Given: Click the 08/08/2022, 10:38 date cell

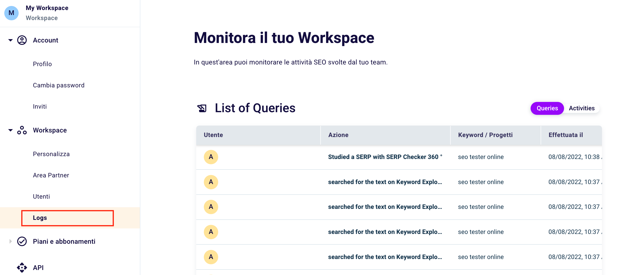Looking at the screenshot, I should click(x=575, y=157).
